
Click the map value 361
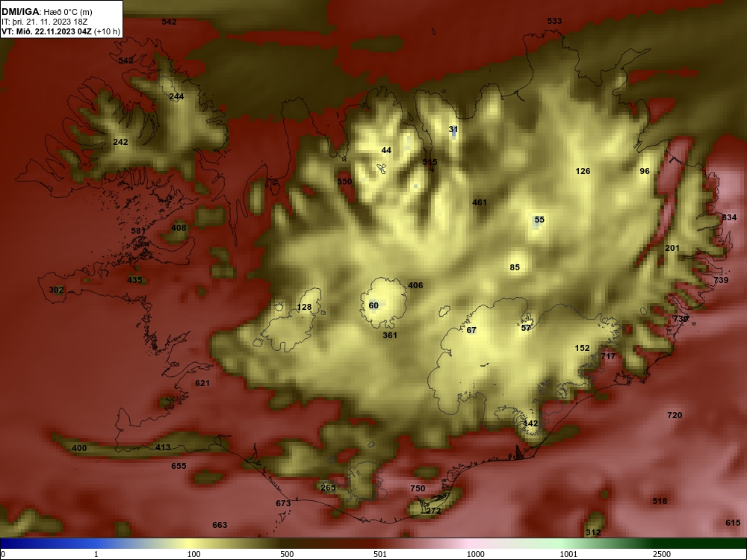click(x=390, y=335)
